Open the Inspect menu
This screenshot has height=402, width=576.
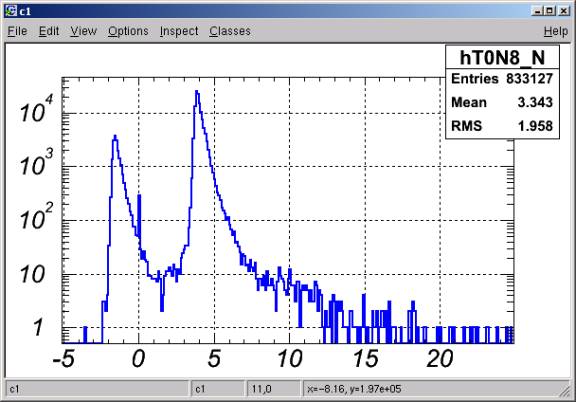pyautogui.click(x=179, y=31)
